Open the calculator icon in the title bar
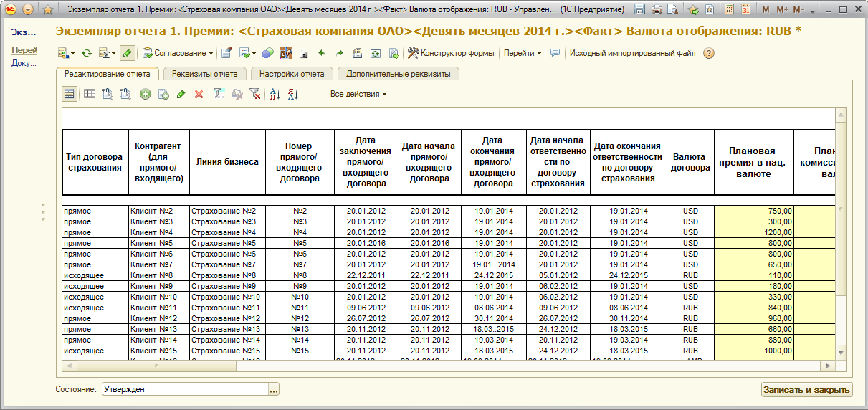868x410 pixels. (x=730, y=10)
